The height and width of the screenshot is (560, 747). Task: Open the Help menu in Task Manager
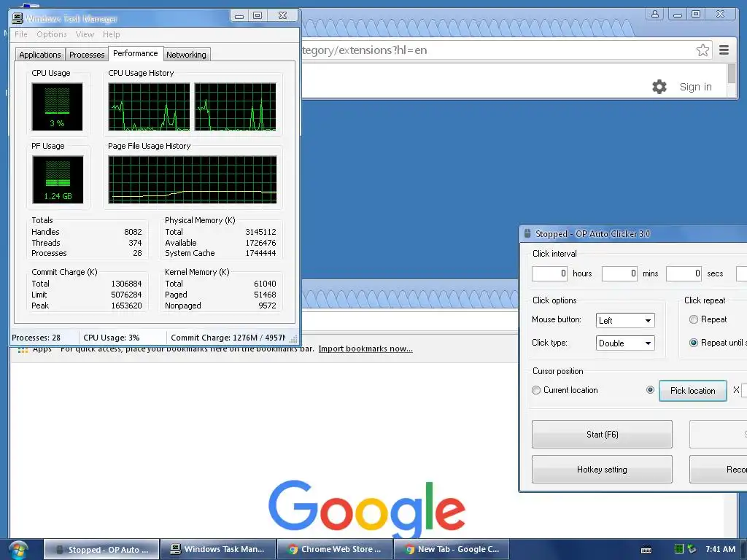point(112,34)
